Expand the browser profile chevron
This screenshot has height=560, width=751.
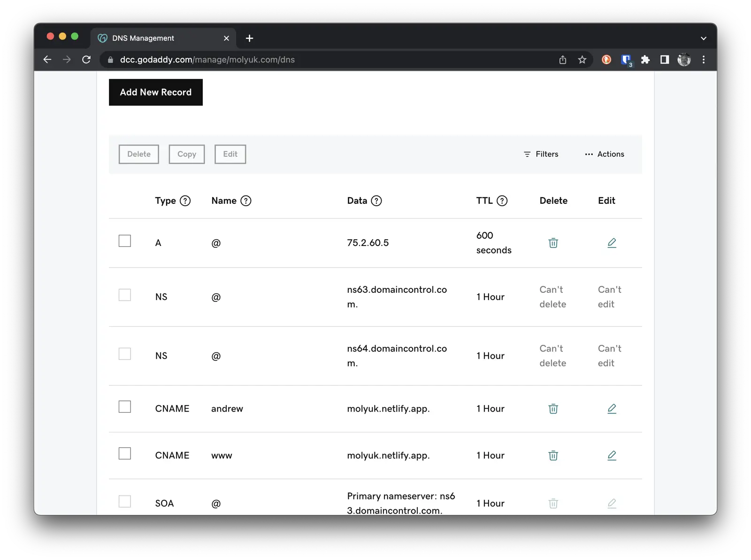pos(703,38)
